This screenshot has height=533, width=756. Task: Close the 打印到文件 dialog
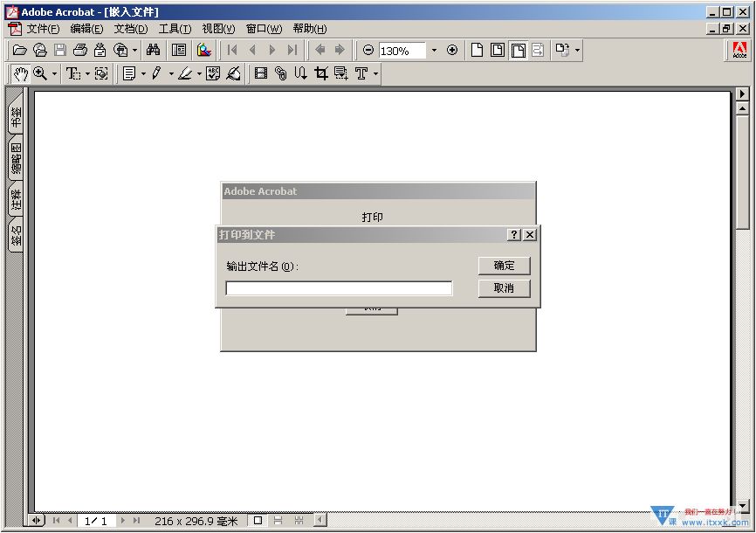click(x=529, y=235)
